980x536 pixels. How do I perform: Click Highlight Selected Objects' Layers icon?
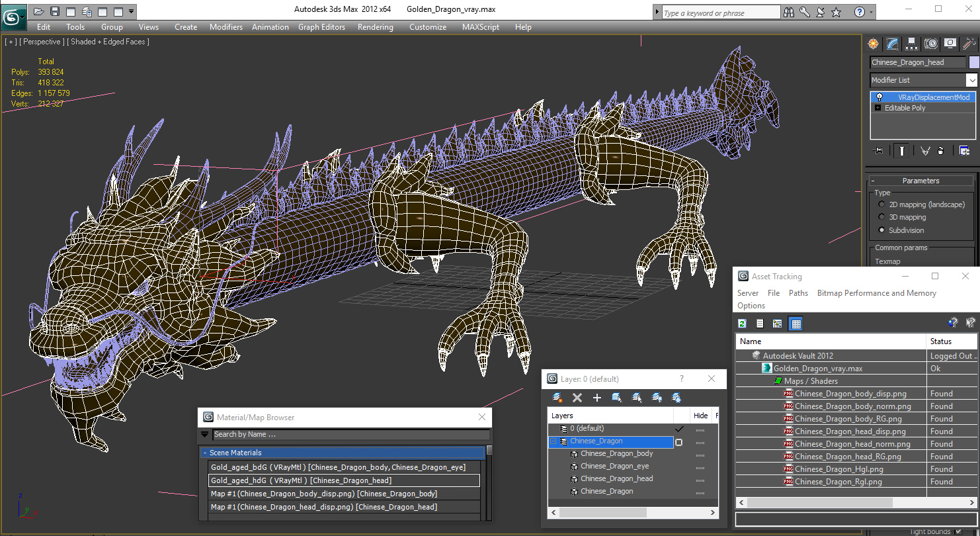[637, 398]
